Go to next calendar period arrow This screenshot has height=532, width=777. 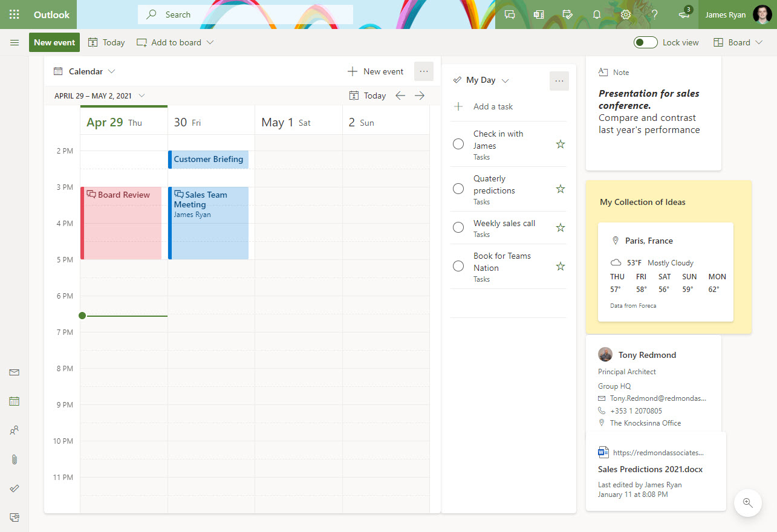420,96
